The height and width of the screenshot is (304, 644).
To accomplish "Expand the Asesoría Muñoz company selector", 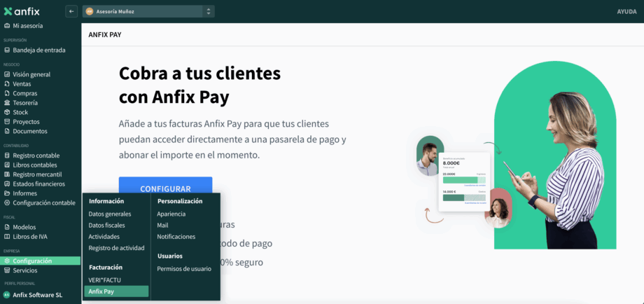I will point(148,11).
